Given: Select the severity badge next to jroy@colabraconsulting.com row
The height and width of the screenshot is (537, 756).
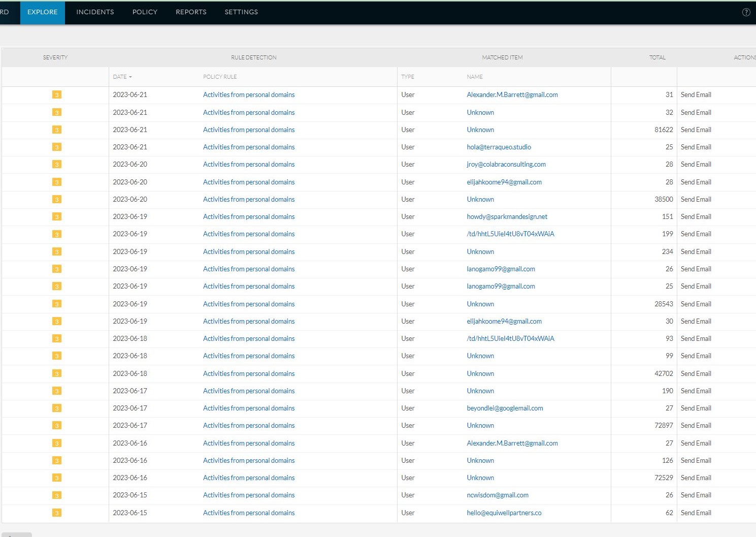Looking at the screenshot, I should pos(56,164).
